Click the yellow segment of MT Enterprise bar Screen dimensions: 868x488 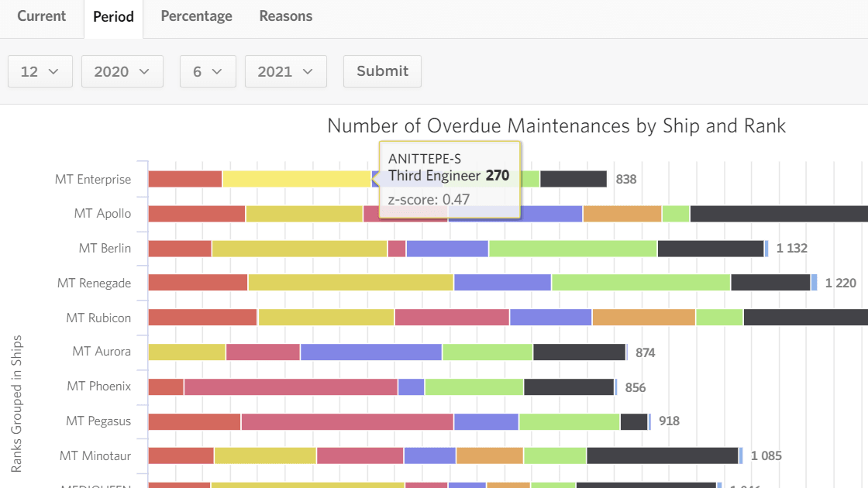pyautogui.click(x=296, y=179)
